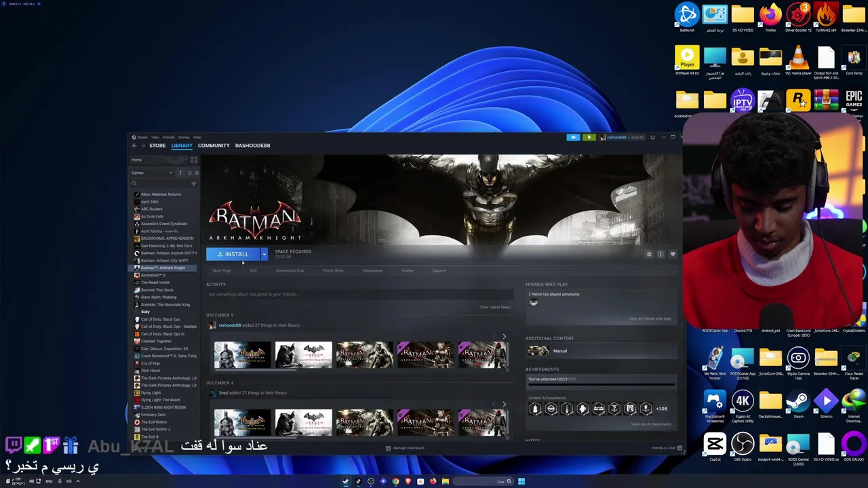Open Battle.net desktop shortcut
The image size is (868, 488).
(x=687, y=17)
